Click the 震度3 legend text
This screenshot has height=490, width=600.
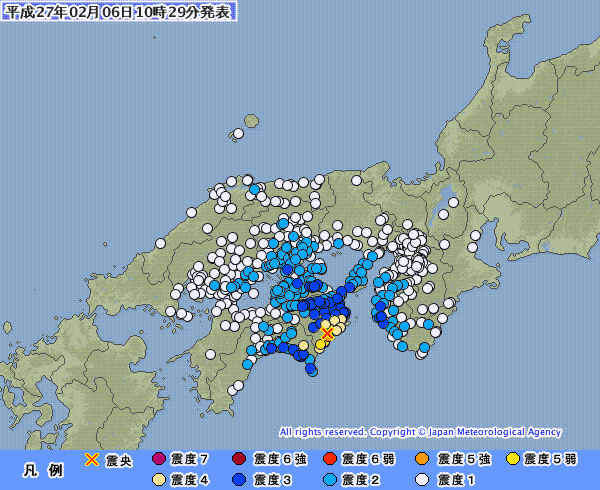pyautogui.click(x=272, y=480)
